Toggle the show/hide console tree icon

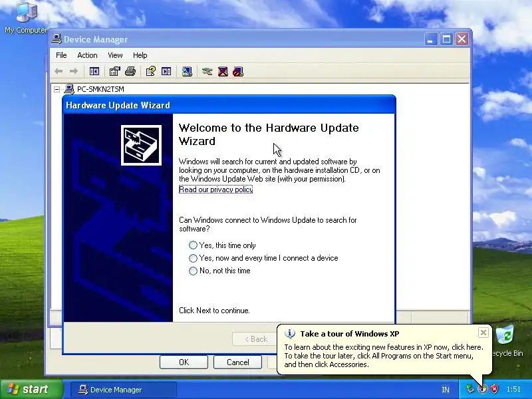[x=94, y=71]
